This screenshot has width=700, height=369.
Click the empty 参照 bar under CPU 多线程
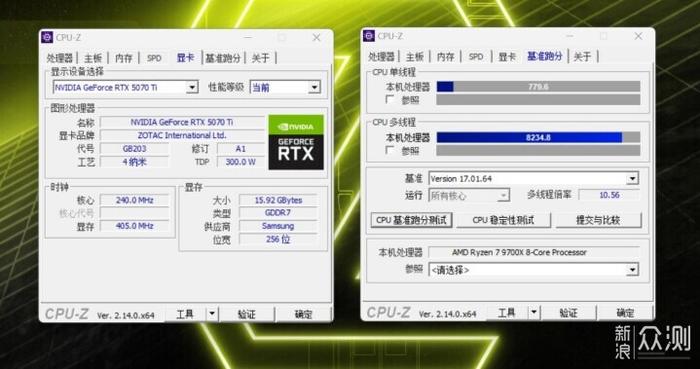[538, 150]
